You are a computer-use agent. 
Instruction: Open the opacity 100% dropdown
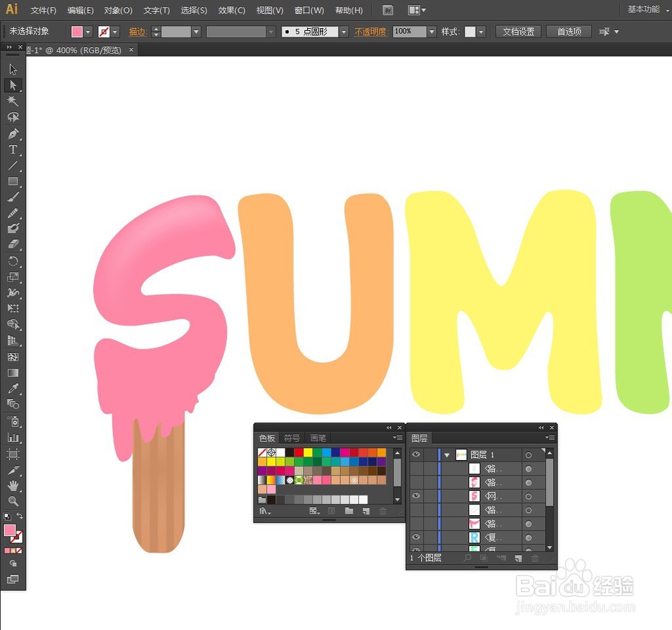(431, 32)
